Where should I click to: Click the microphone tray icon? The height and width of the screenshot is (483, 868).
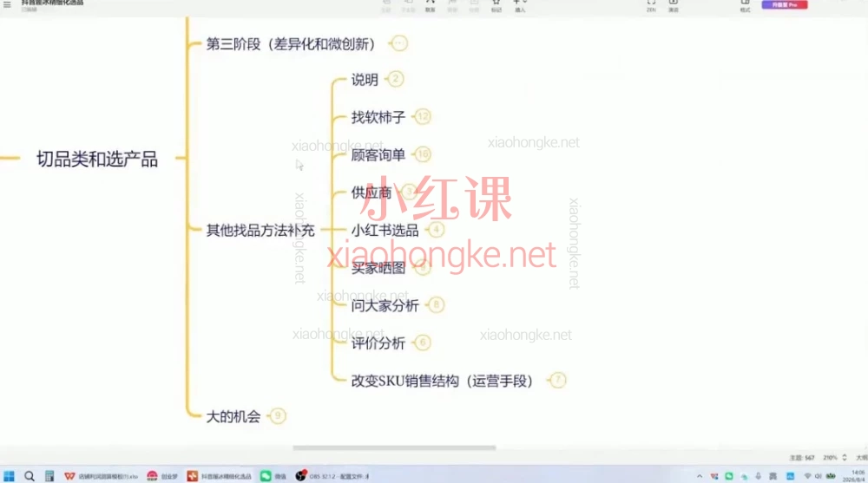(758, 476)
